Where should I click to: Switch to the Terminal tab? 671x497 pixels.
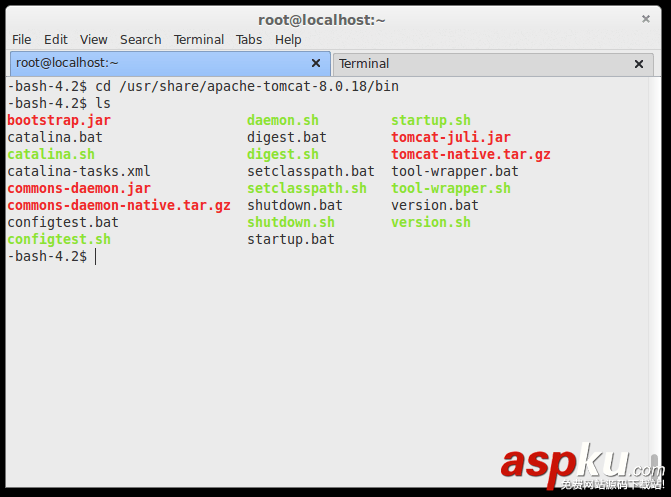tap(493, 64)
